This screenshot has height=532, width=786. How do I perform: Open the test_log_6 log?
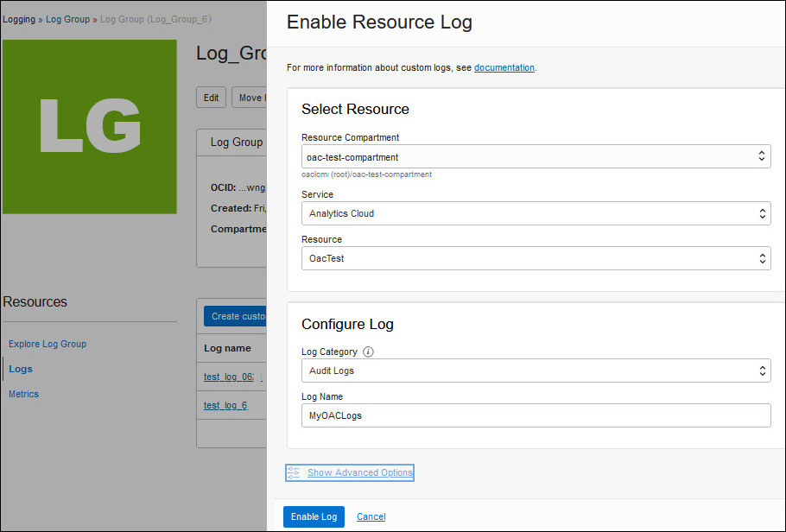point(224,405)
